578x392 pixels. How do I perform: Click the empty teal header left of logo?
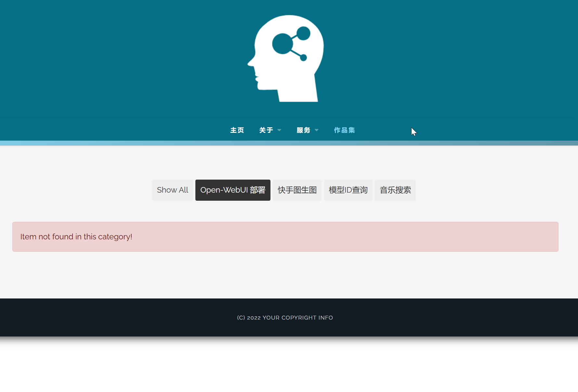pos(114,58)
